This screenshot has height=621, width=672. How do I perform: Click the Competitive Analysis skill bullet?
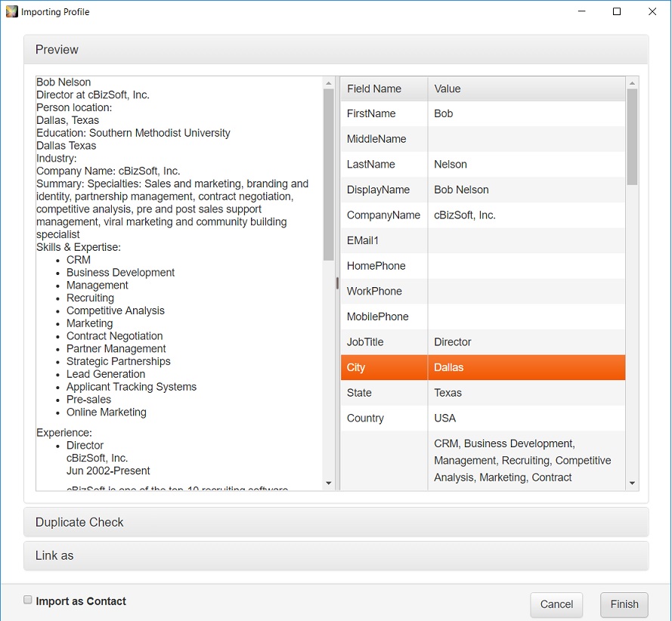coord(116,311)
